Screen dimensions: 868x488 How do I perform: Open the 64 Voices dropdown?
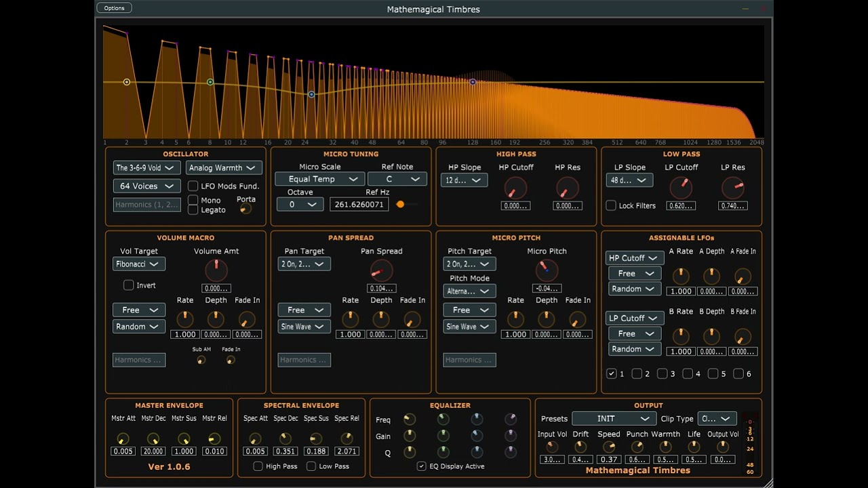[x=146, y=186]
